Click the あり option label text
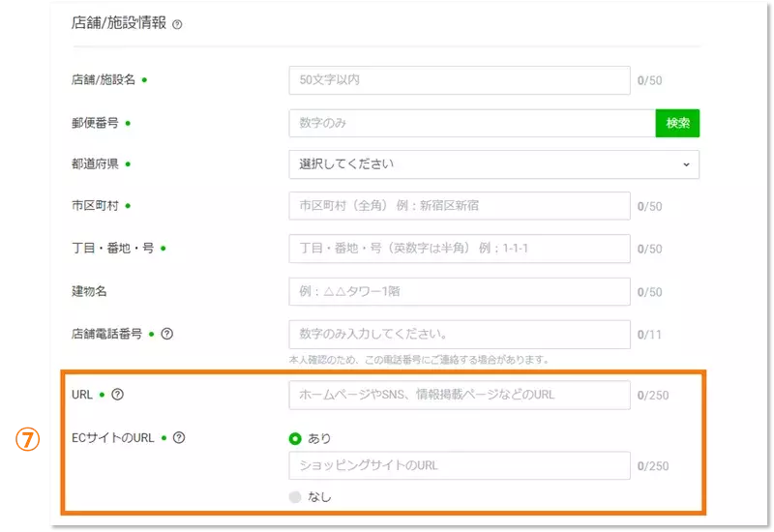 [x=319, y=438]
